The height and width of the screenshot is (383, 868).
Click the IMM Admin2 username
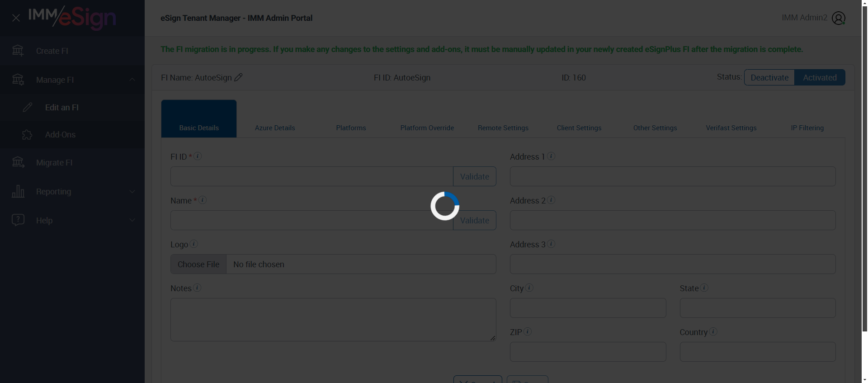pos(804,18)
